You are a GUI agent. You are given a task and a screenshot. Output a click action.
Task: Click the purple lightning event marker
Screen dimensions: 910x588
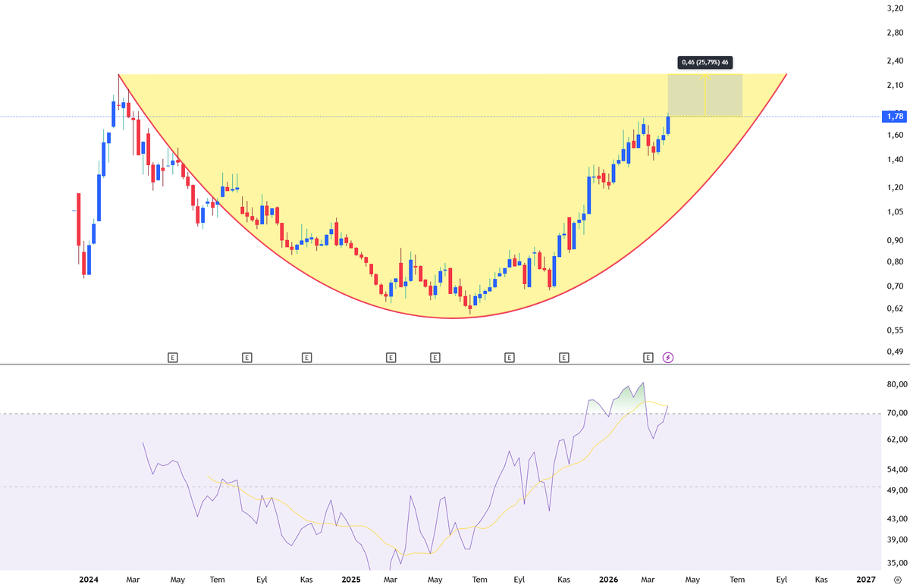[x=668, y=357]
